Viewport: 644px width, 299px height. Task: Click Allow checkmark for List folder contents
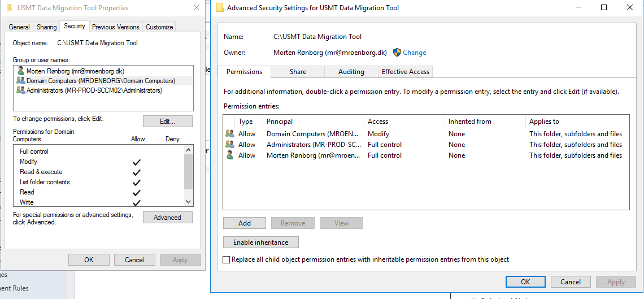(x=137, y=183)
